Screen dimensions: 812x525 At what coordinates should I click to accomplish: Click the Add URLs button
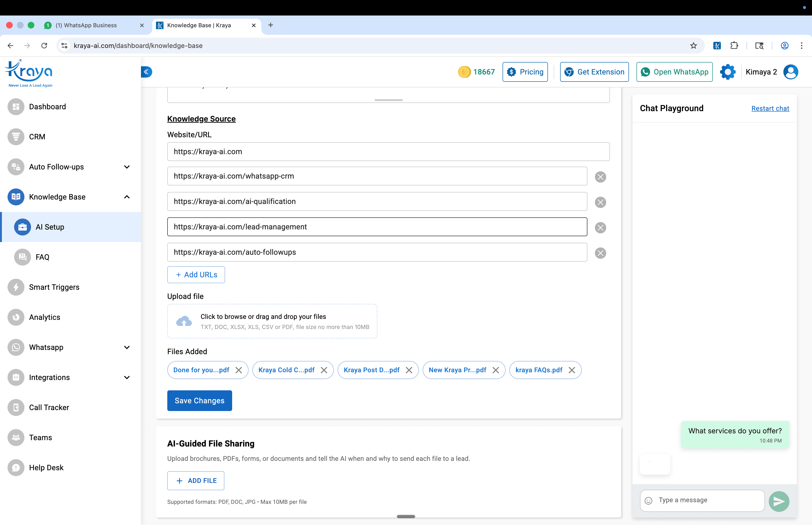point(196,275)
